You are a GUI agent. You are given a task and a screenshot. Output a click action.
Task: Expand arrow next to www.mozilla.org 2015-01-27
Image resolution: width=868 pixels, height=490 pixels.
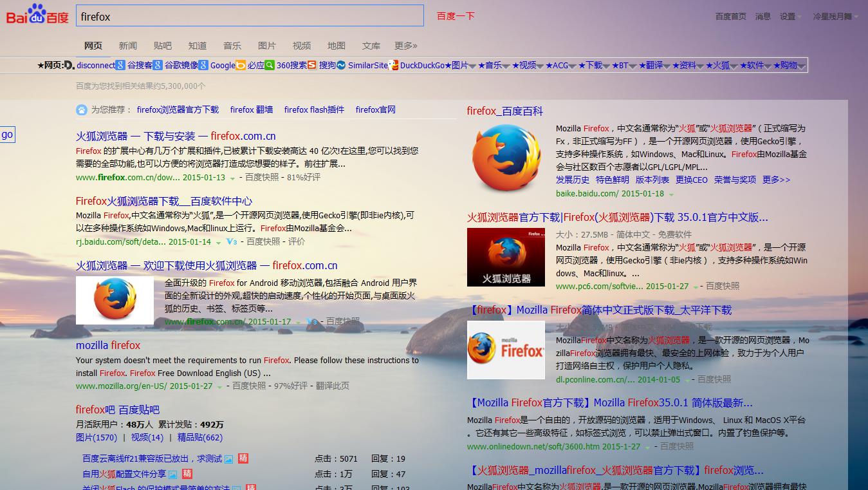click(x=219, y=387)
